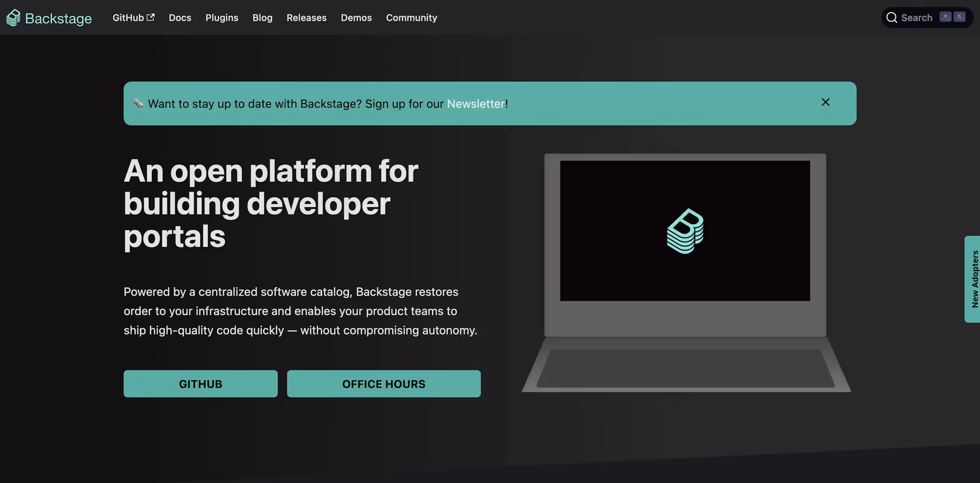Click the Backstage brand name text
Image resolution: width=980 pixels, height=483 pixels.
click(x=58, y=18)
